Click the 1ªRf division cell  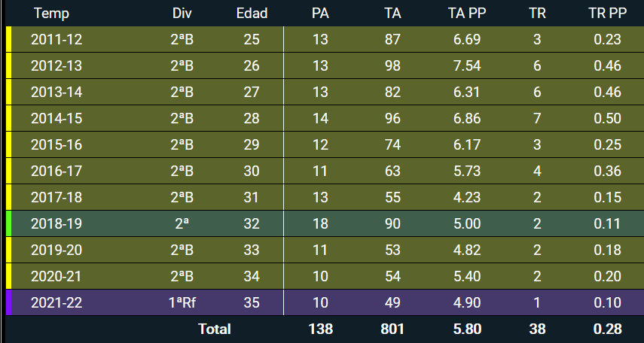pyautogui.click(x=182, y=303)
